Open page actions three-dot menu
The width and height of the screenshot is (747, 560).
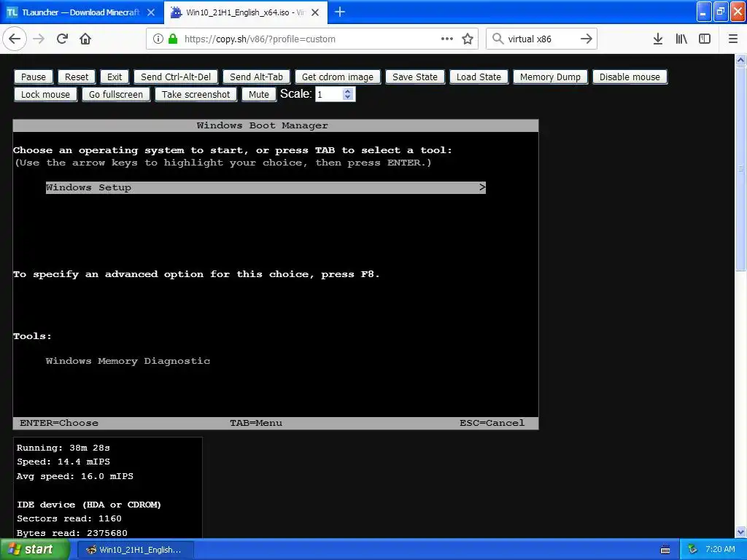[x=447, y=39]
